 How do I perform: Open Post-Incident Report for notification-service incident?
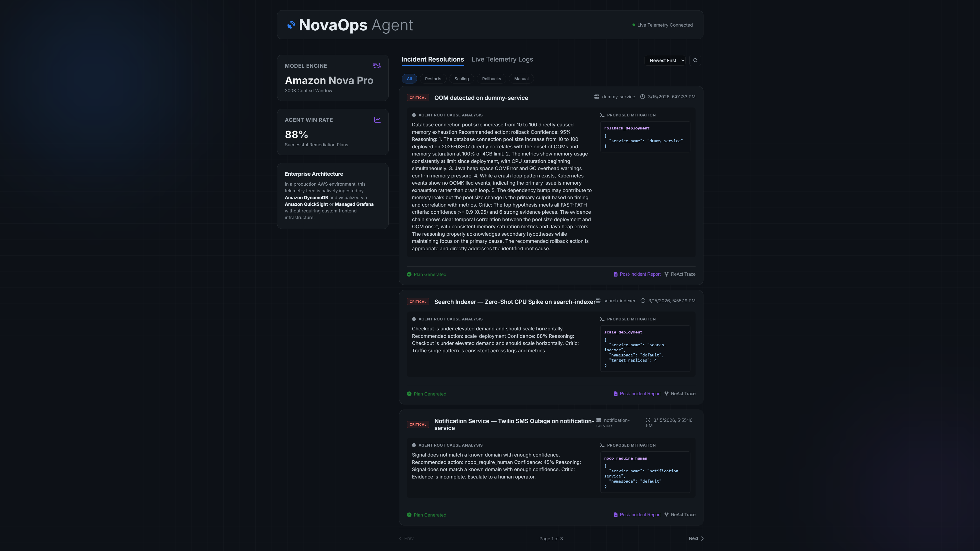[640, 515]
